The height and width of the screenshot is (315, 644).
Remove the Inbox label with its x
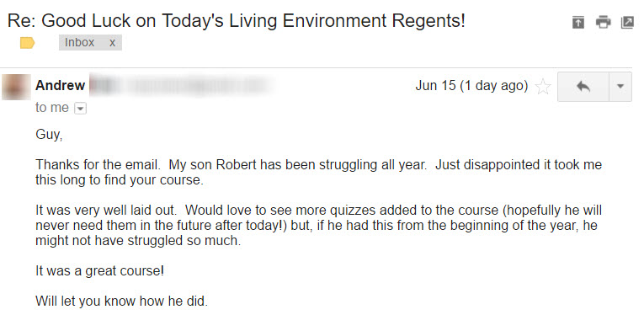[x=112, y=42]
